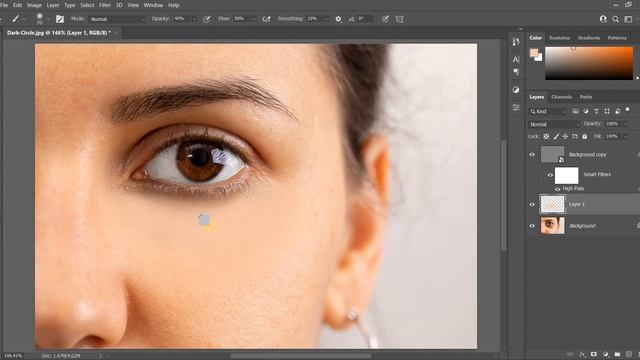The image size is (640, 360).
Task: Switch to the Swatches tab
Action: [560, 38]
